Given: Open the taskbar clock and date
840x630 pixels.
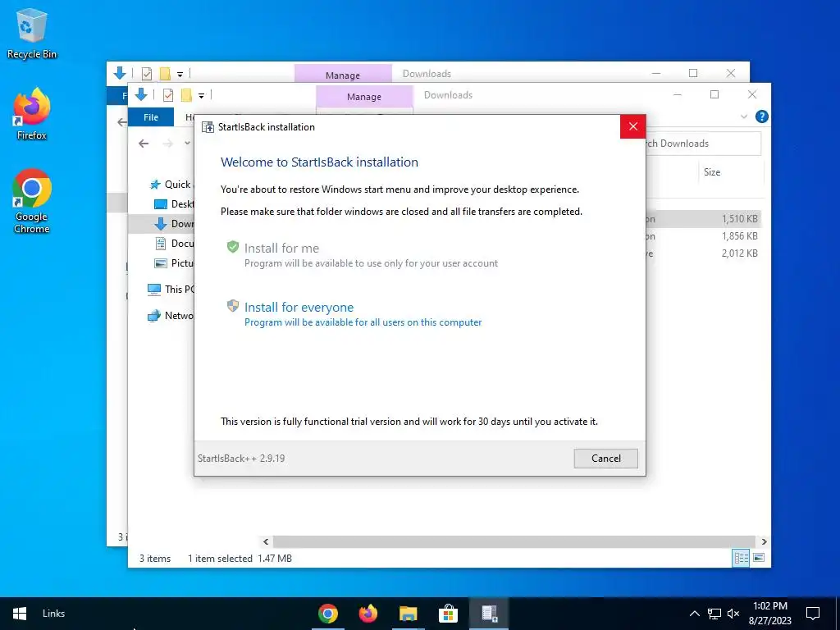Looking at the screenshot, I should (x=769, y=614).
